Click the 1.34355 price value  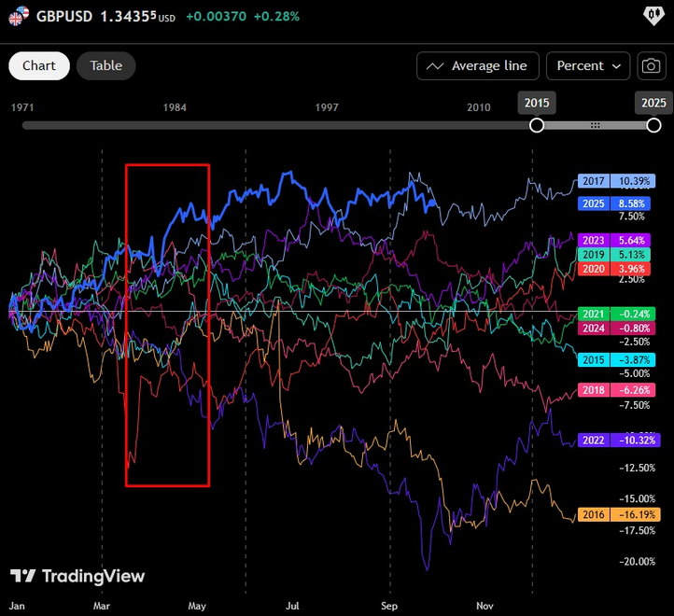click(128, 17)
